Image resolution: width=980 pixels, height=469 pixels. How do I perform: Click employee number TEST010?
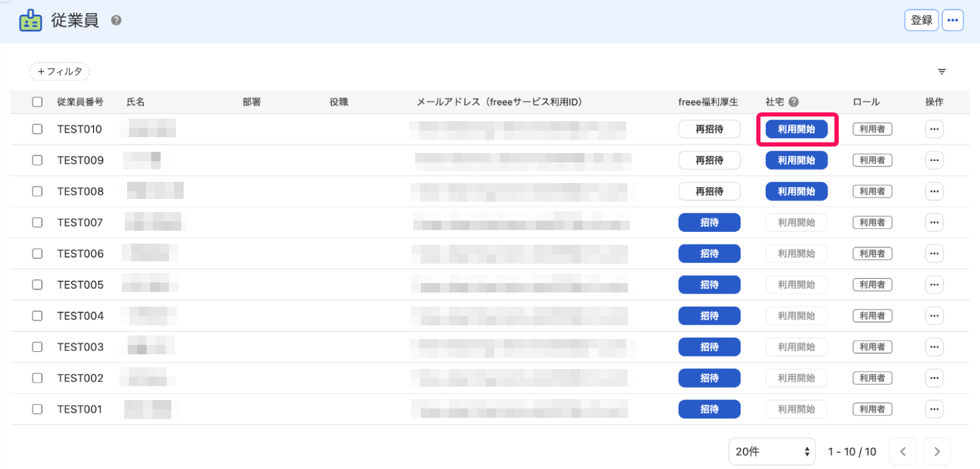[79, 129]
